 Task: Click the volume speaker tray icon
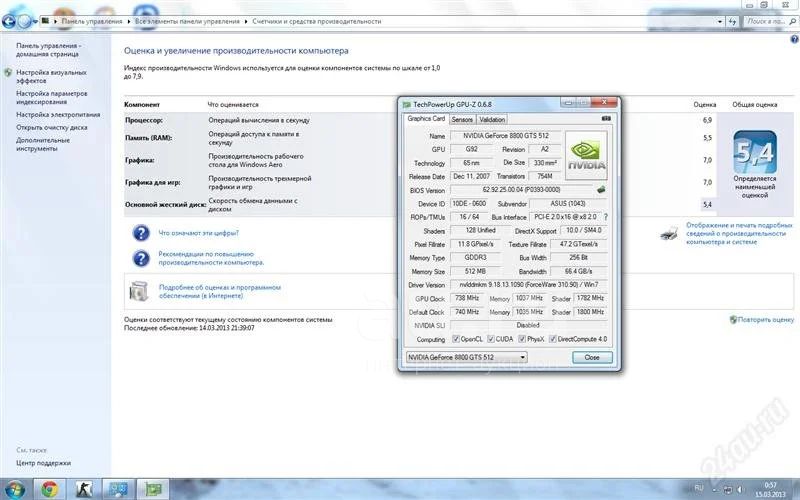coord(740,490)
